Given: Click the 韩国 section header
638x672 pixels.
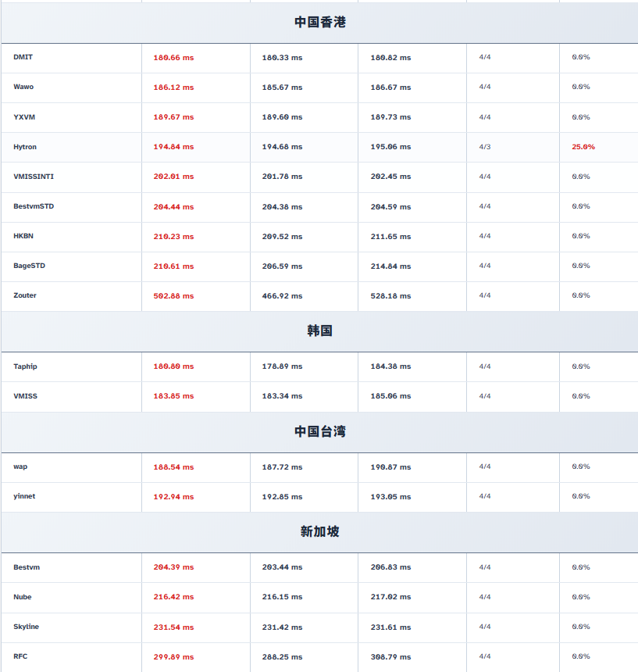Looking at the screenshot, I should tap(319, 331).
